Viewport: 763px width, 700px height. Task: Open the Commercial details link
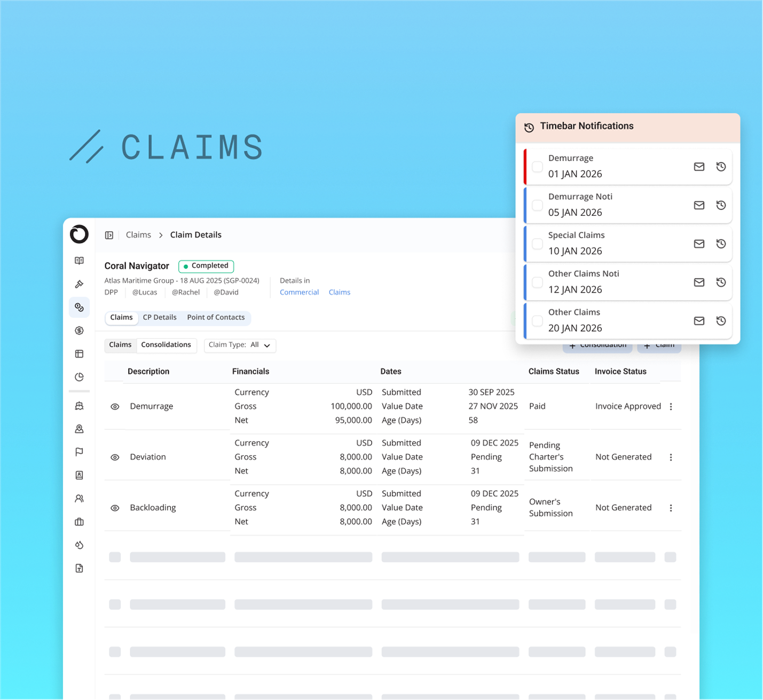[299, 293]
